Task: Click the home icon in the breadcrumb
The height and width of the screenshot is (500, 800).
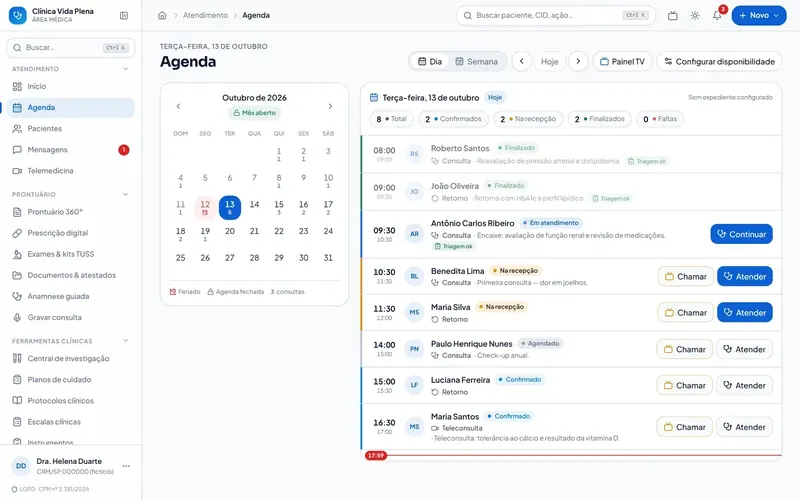Action: click(162, 15)
